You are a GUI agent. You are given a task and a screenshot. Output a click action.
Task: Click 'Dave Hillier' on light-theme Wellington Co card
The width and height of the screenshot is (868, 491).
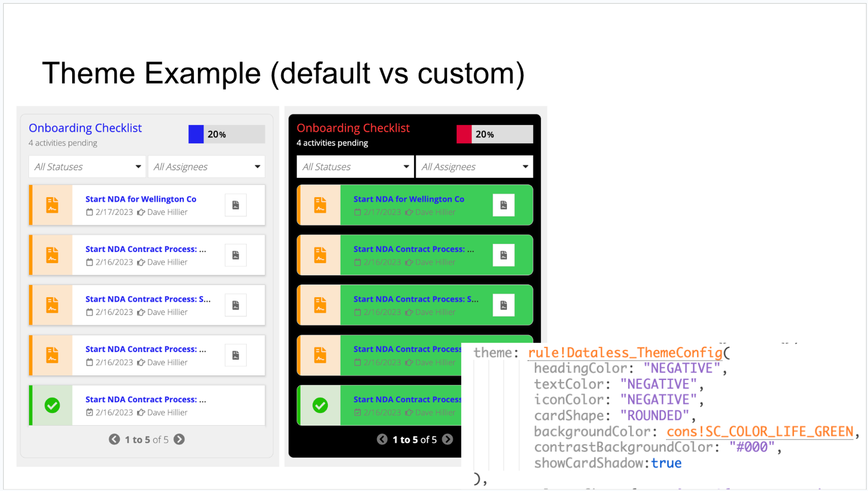click(167, 212)
